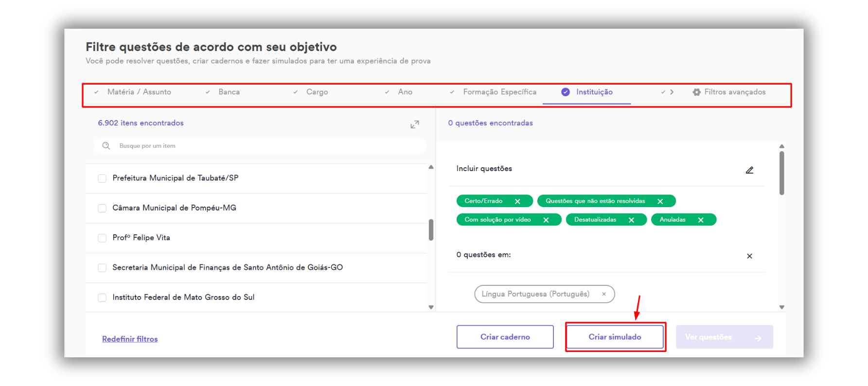Clear the '0 questões em:' section
This screenshot has height=386, width=868.
[x=749, y=256]
